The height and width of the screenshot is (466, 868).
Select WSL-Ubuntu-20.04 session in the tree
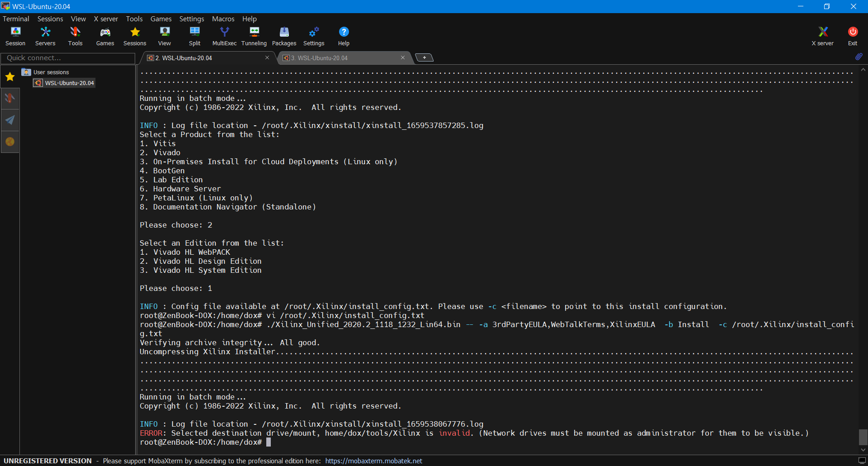[64, 83]
